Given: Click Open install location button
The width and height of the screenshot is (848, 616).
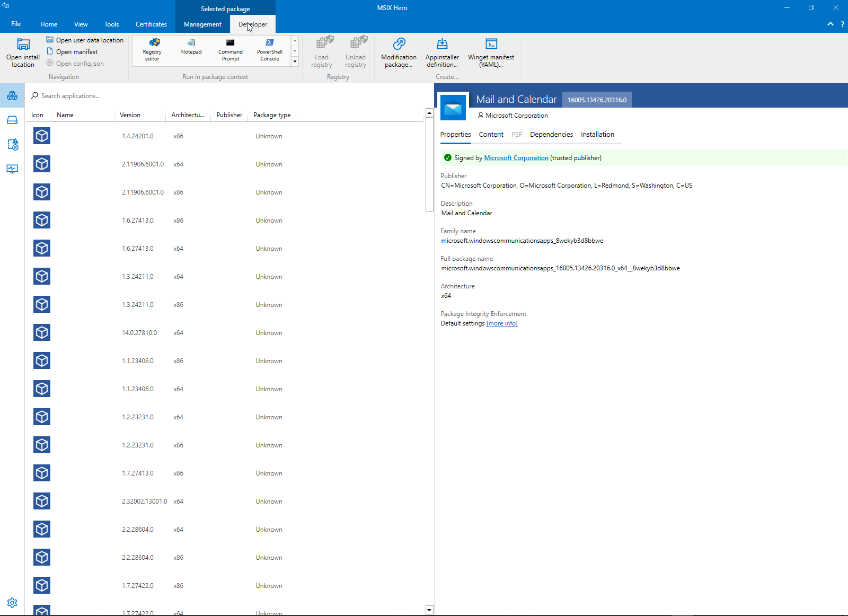Looking at the screenshot, I should click(x=23, y=53).
